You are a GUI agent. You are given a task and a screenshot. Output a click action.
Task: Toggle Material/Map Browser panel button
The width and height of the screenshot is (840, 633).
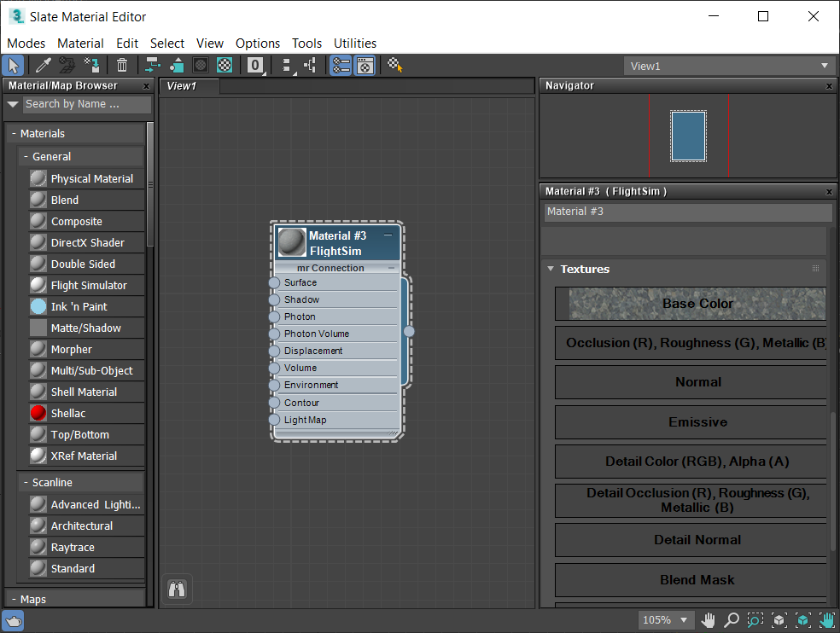coord(341,66)
